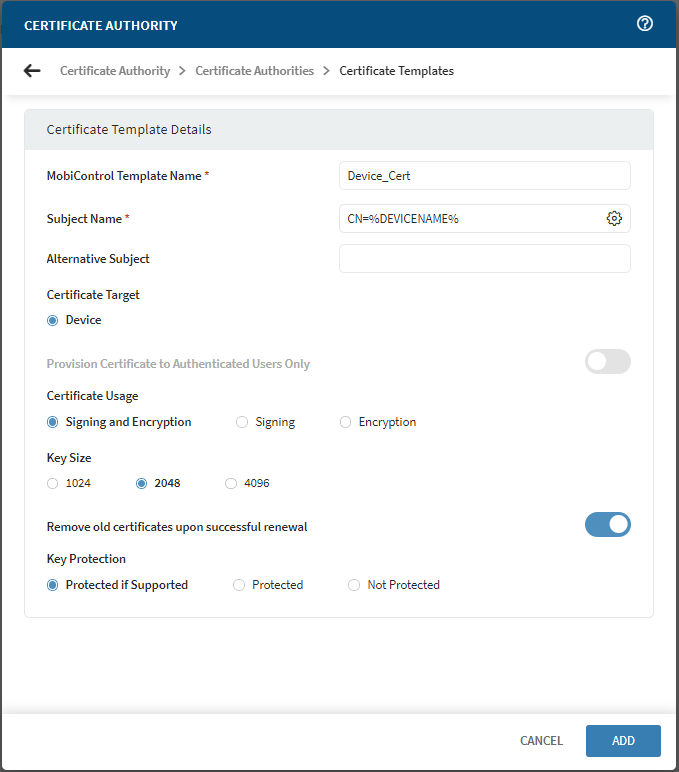Open Subject Name gear settings

pyautogui.click(x=614, y=219)
